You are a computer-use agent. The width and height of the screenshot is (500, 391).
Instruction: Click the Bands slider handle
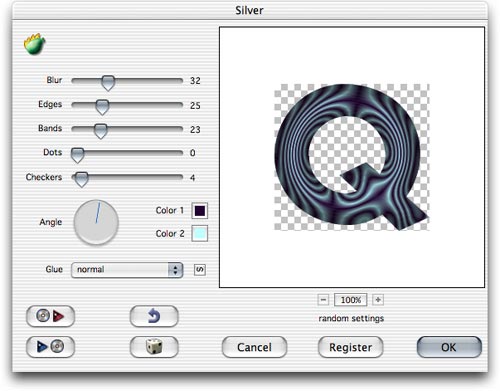(100, 131)
